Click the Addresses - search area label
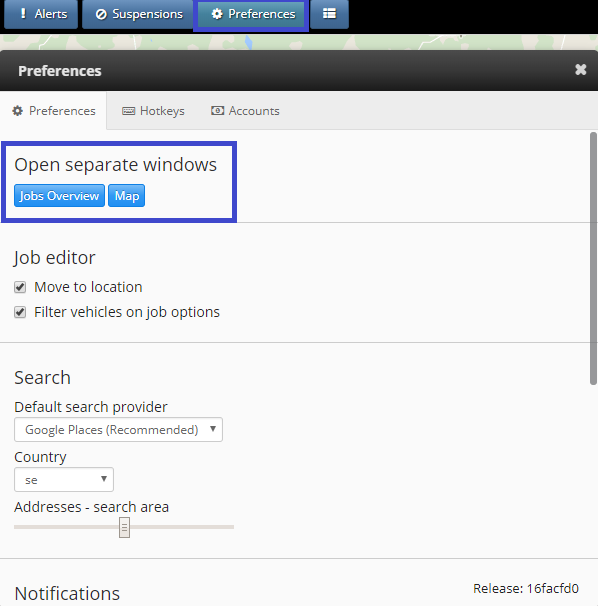Viewport: 598px width, 606px height. [x=92, y=507]
